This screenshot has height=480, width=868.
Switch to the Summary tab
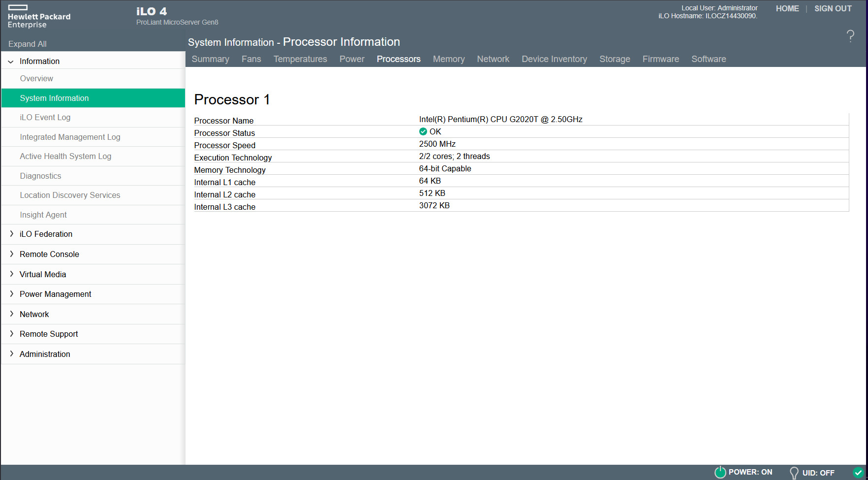[x=211, y=59]
